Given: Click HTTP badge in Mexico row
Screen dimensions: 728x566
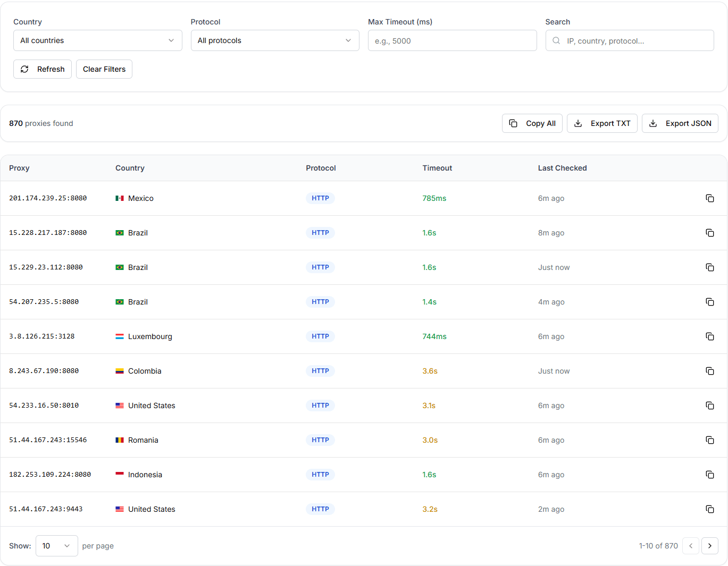Looking at the screenshot, I should click(x=320, y=198).
